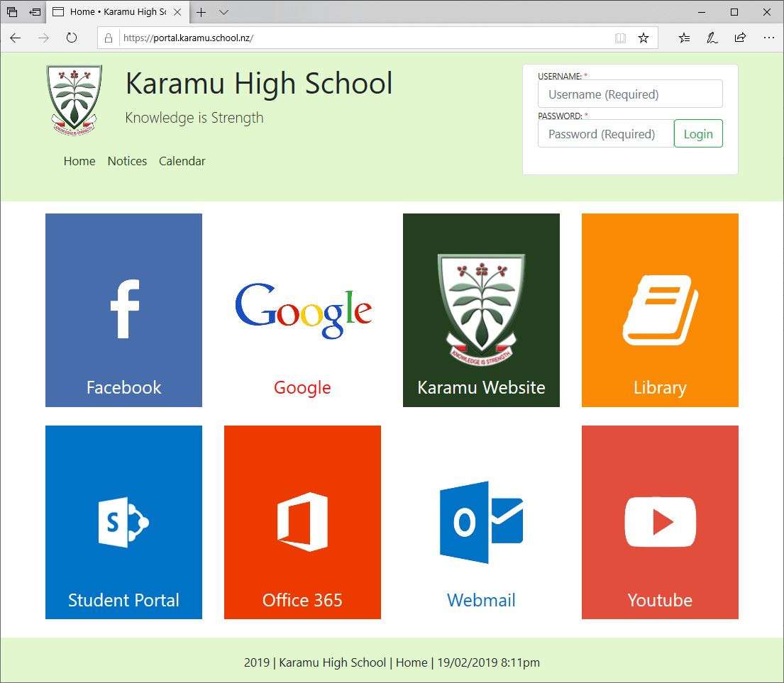Open the Office 365 tile
The height and width of the screenshot is (683, 784).
click(x=302, y=522)
